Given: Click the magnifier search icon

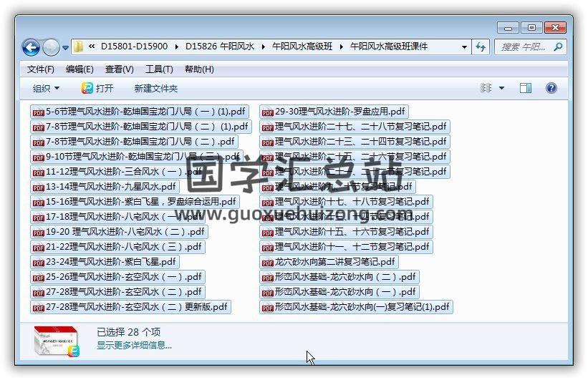Looking at the screenshot, I should tap(558, 47).
